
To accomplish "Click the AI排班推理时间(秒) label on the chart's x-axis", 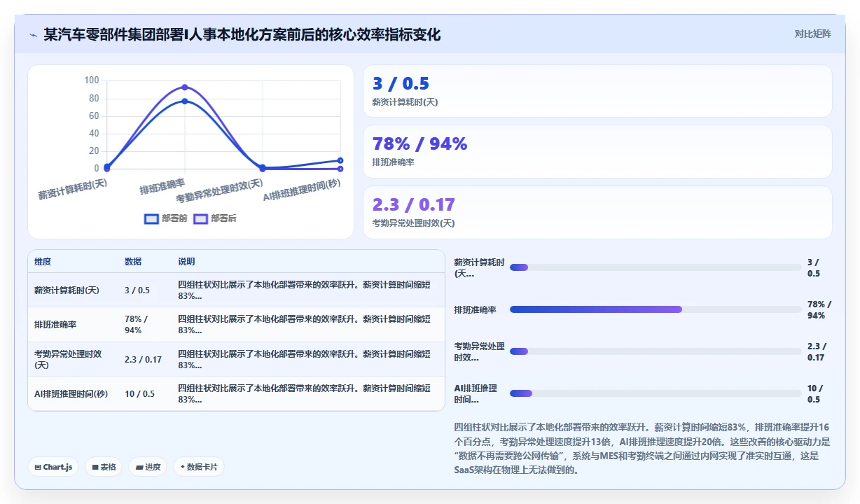I will (x=302, y=189).
